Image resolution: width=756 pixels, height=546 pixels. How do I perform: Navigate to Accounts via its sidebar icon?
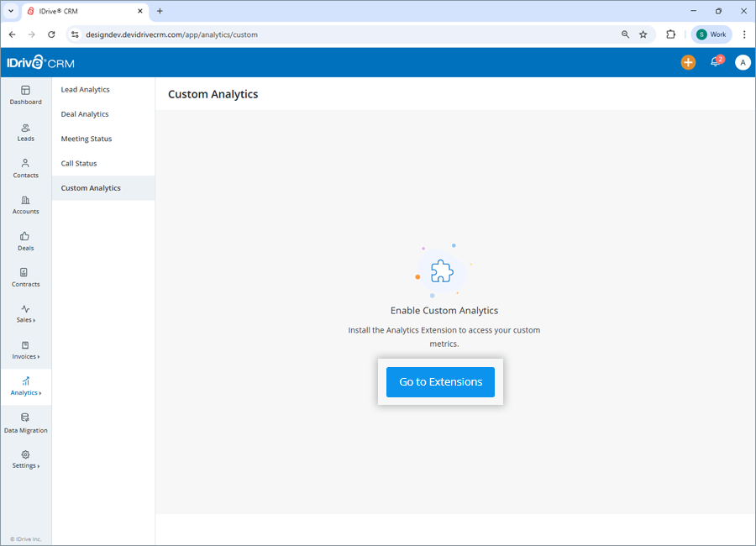click(x=26, y=205)
